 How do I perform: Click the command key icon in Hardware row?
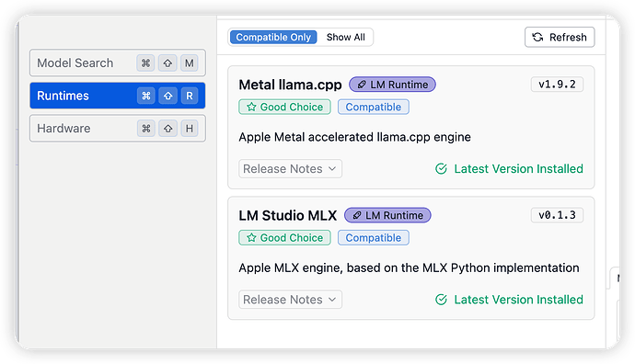tap(145, 129)
